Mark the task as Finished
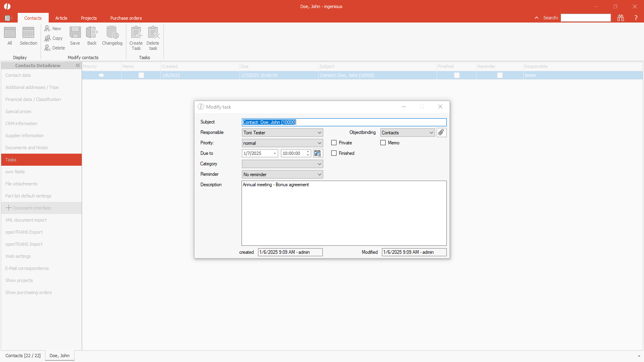The image size is (644, 362). (x=334, y=153)
